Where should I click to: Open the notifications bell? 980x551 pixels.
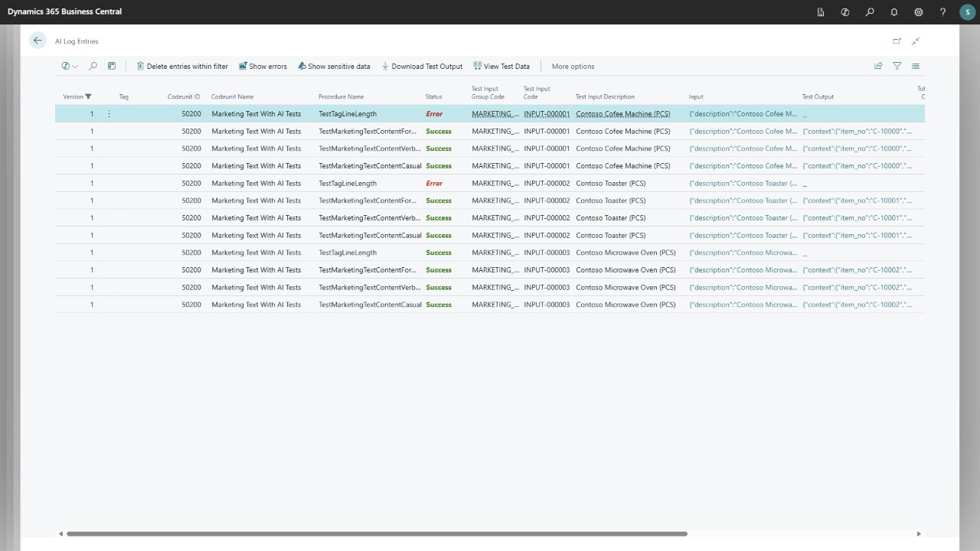tap(894, 12)
